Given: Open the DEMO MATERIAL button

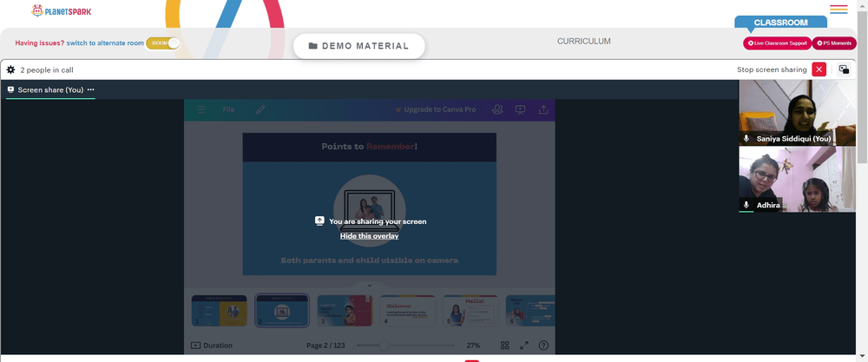Looking at the screenshot, I should point(358,46).
